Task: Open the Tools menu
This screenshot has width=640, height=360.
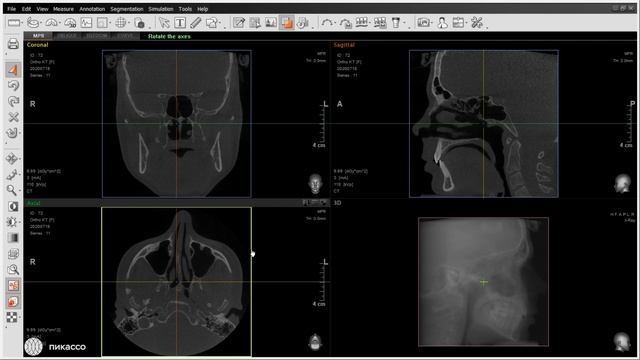Action: click(185, 9)
